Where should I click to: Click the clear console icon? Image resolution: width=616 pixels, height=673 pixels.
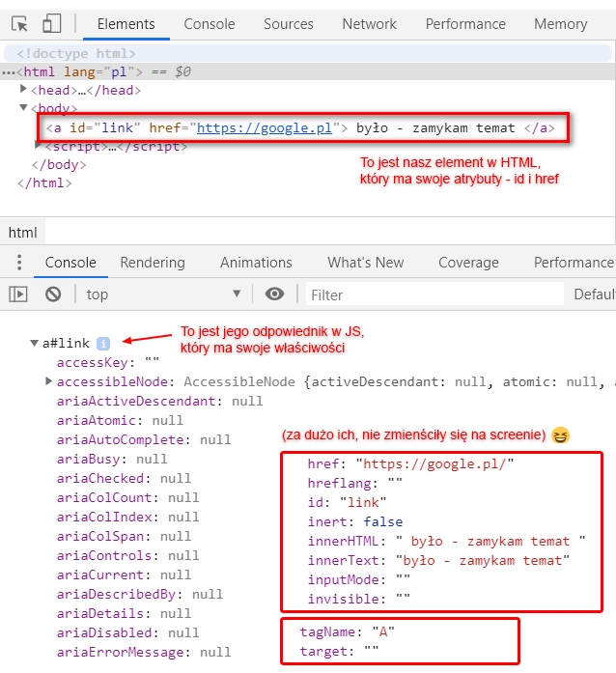pos(53,294)
